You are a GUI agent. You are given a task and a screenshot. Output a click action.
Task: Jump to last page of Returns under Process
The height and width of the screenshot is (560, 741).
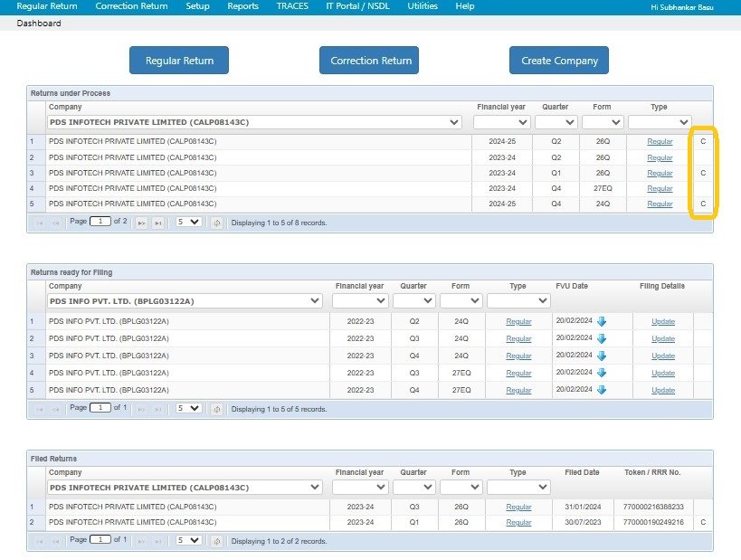[x=159, y=222]
